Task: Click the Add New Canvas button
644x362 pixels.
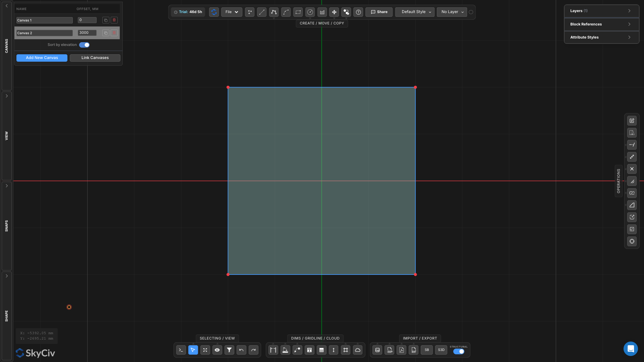Action: [42, 58]
